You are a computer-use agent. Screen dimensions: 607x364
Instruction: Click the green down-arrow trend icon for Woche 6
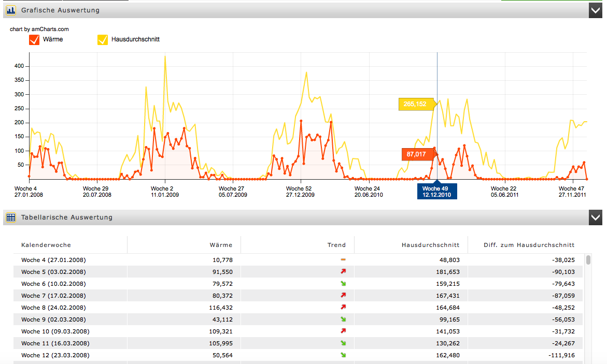coord(343,283)
